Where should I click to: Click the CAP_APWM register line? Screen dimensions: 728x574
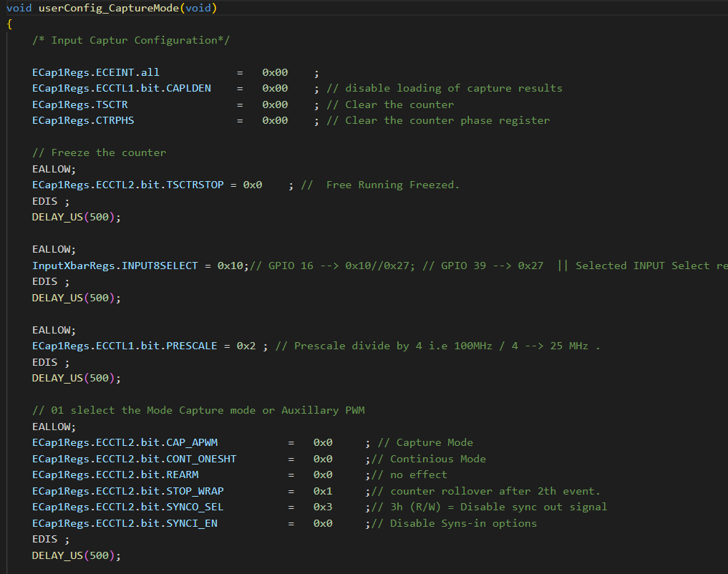coord(125,442)
